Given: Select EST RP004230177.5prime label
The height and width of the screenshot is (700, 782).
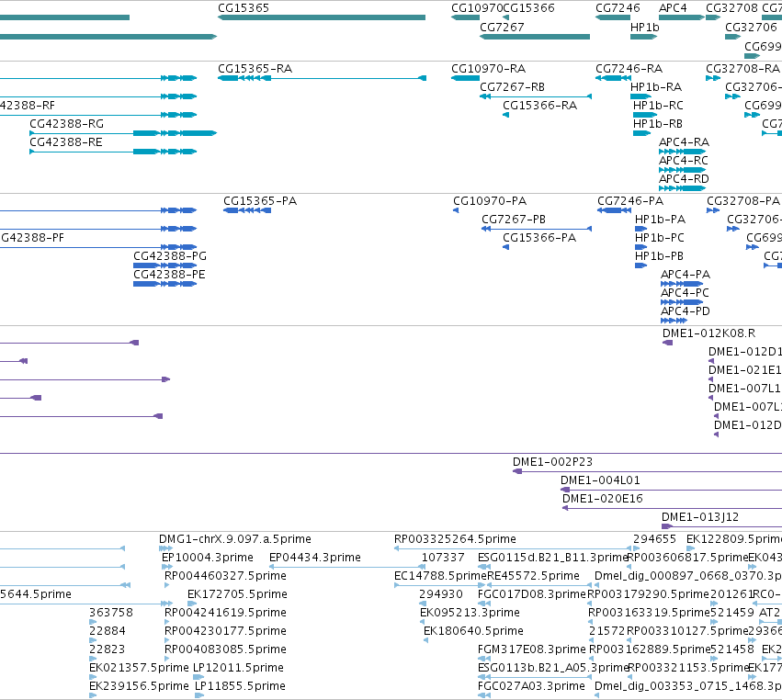Looking at the screenshot, I should tap(225, 631).
